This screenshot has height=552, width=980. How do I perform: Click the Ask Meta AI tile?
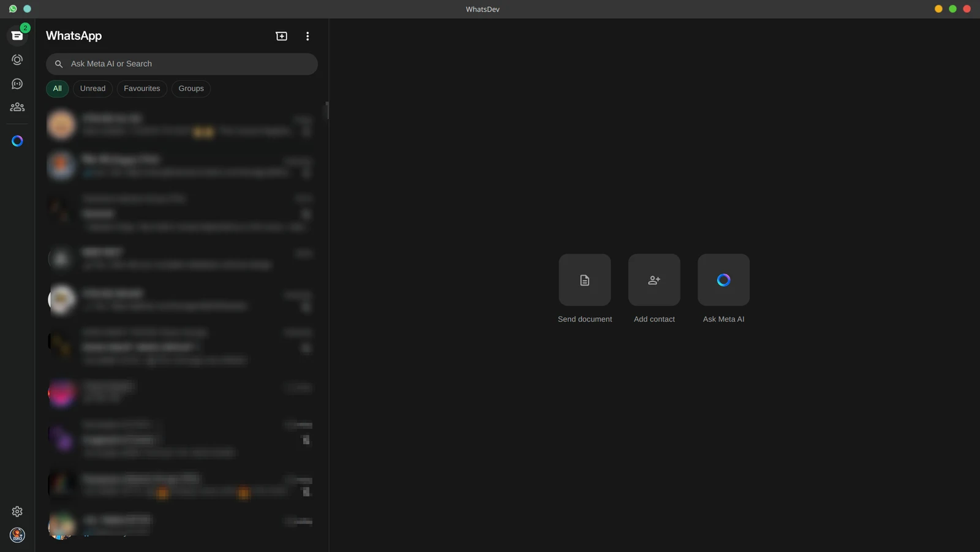[723, 280]
